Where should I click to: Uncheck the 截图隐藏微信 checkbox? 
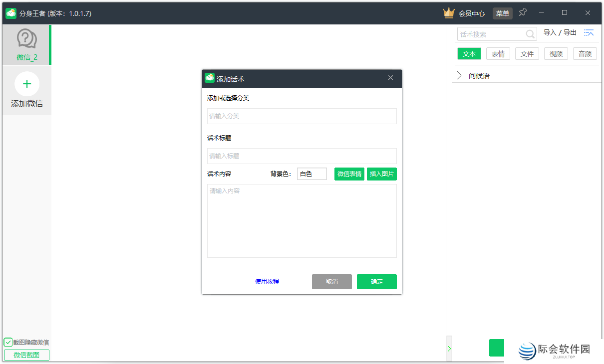(x=7, y=342)
